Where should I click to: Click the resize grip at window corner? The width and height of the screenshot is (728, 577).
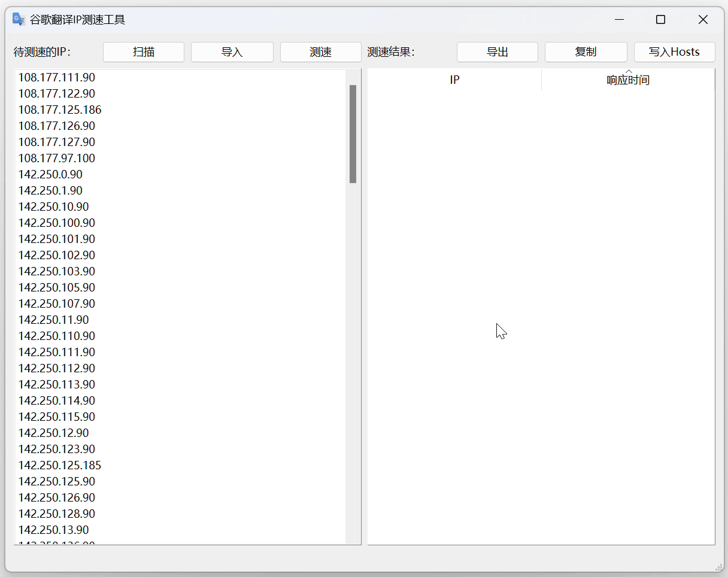pos(719,566)
